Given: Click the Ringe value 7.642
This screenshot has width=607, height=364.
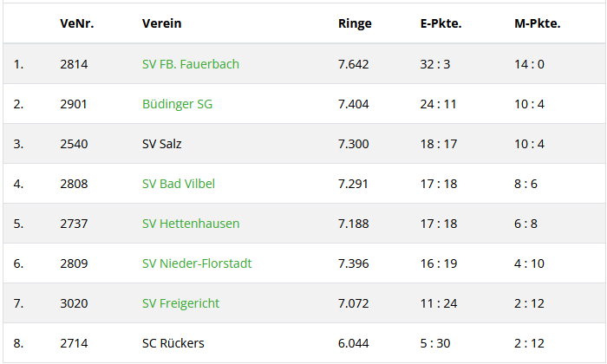Looking at the screenshot, I should (354, 64).
